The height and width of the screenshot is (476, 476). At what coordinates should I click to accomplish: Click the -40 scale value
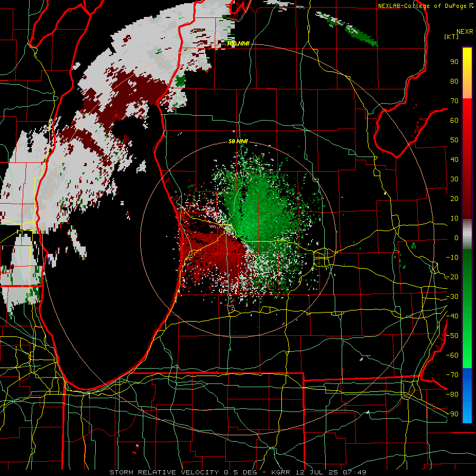tap(452, 316)
